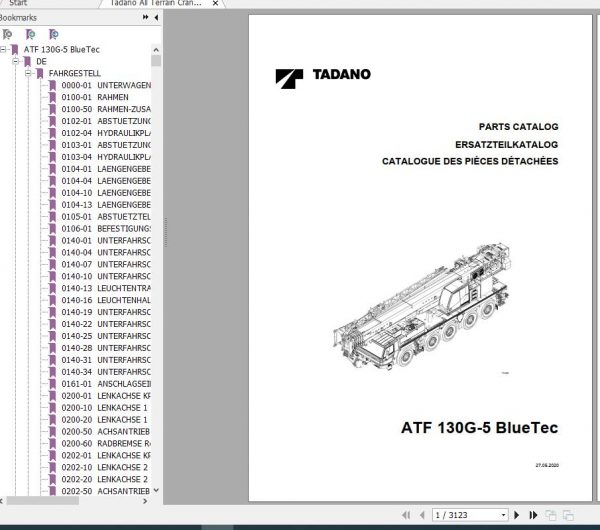The image size is (600, 530).
Task: Open the page number dropdown arrow
Action: pyautogui.click(x=504, y=515)
